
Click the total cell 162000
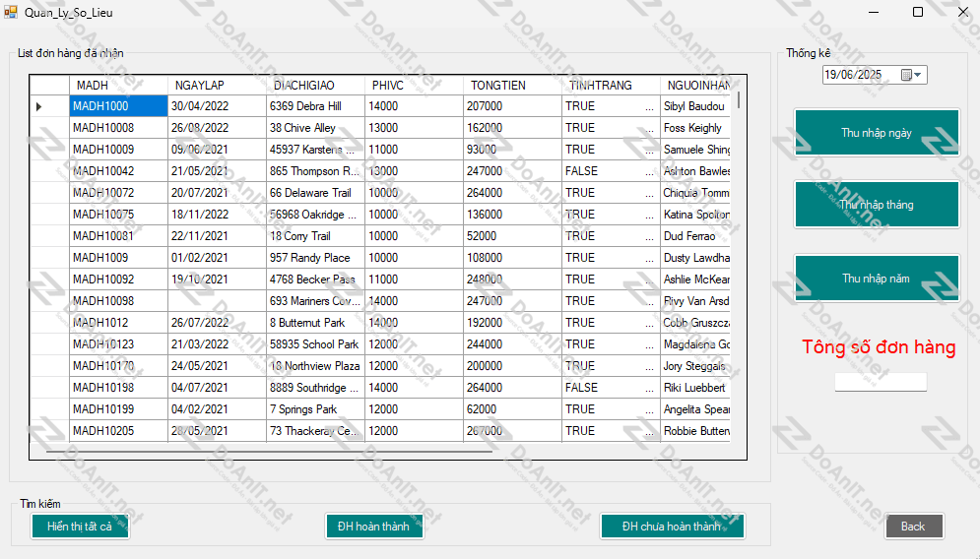tap(512, 128)
